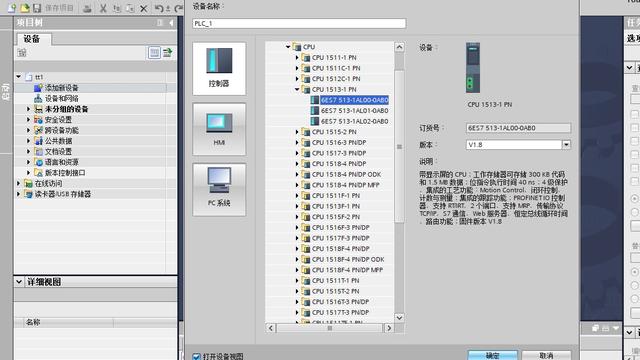The image size is (640, 360).
Task: Click the small grid icon below 设备 tab
Action: (x=22, y=53)
